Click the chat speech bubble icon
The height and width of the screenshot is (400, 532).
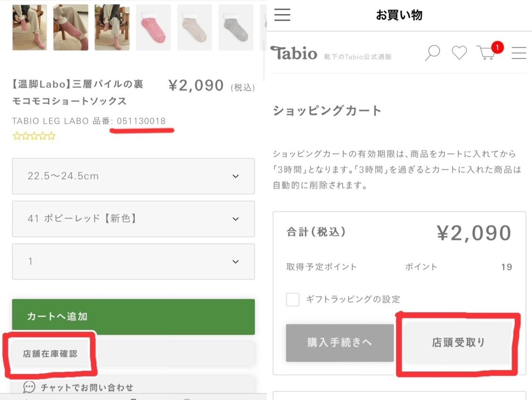click(x=29, y=387)
